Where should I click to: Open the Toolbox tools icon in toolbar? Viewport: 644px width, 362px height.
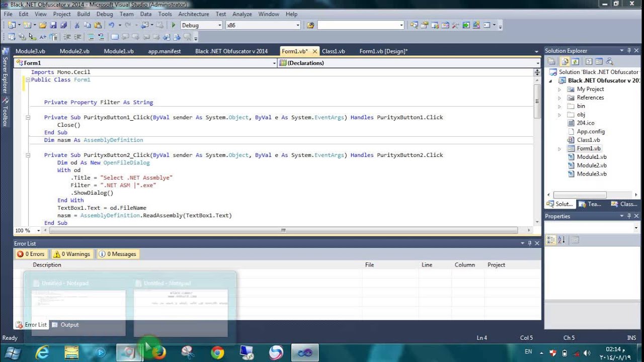[455, 25]
